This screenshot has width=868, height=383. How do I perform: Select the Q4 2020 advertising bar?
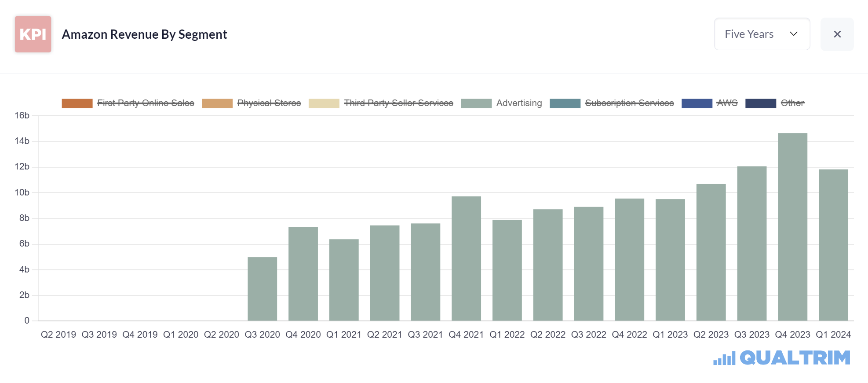click(303, 274)
